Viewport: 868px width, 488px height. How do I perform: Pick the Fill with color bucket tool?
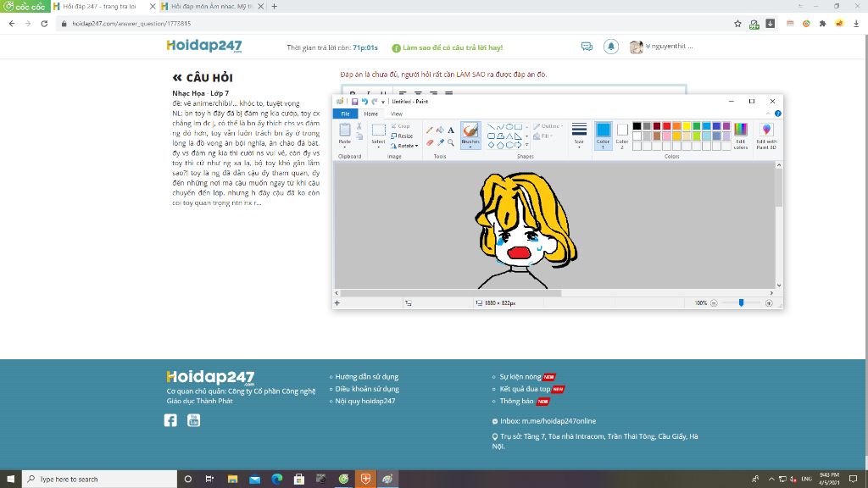pyautogui.click(x=440, y=130)
